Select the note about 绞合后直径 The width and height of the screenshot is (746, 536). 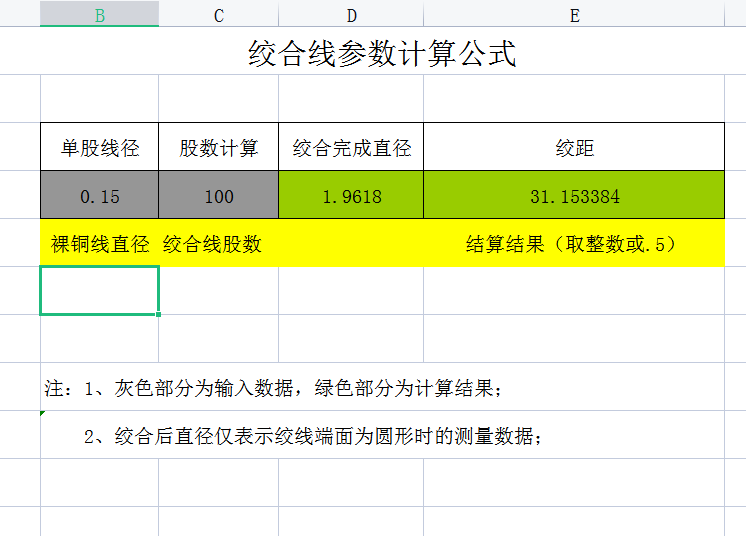pyautogui.click(x=312, y=436)
